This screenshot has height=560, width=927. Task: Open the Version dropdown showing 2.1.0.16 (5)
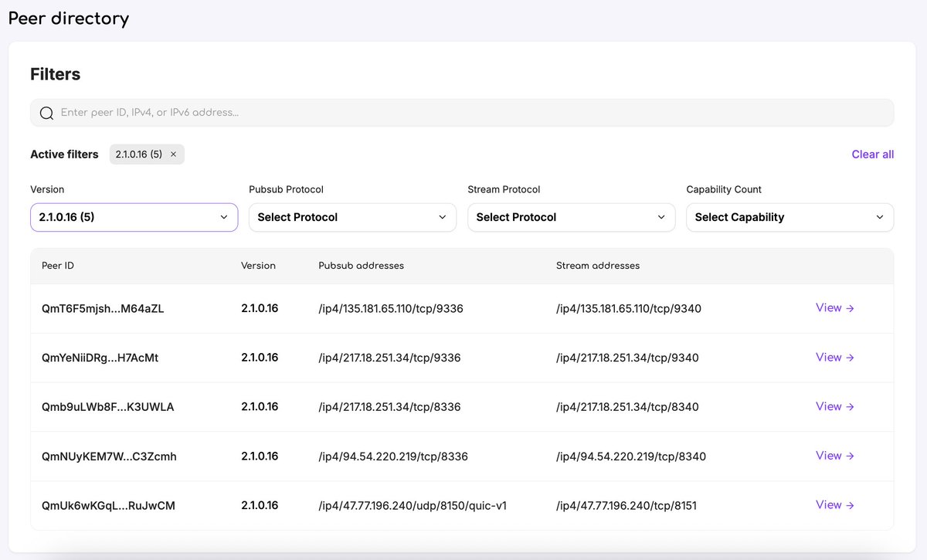pos(134,217)
